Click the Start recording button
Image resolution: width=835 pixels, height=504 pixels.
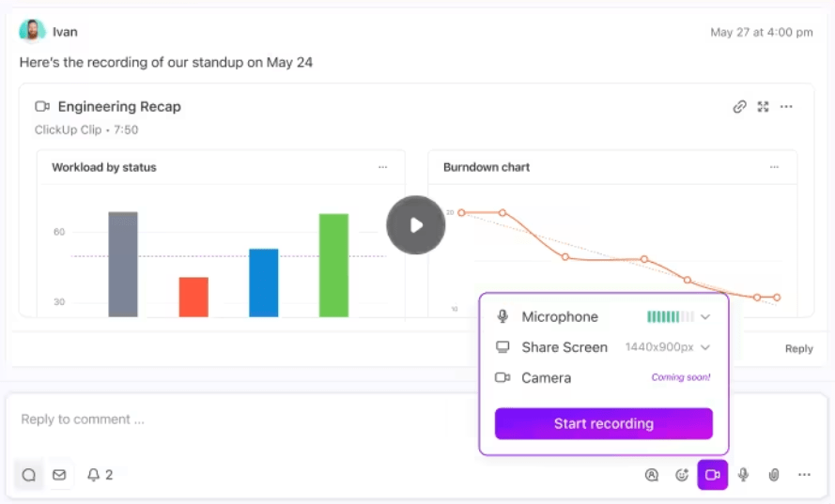pyautogui.click(x=603, y=423)
